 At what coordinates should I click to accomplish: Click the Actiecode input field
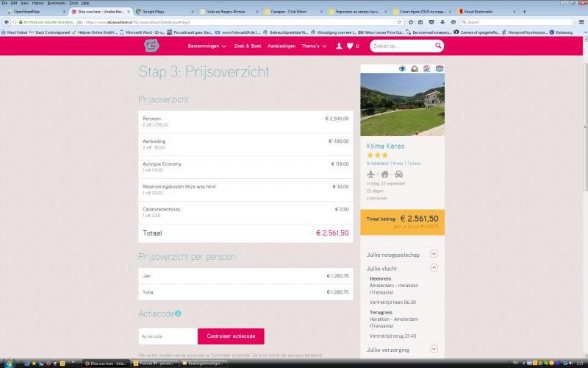pos(168,336)
